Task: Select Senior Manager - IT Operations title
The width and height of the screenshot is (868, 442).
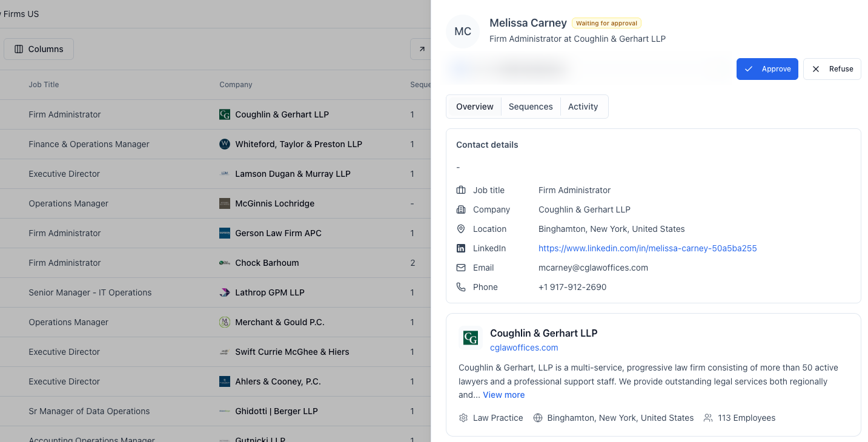Action: click(x=90, y=292)
